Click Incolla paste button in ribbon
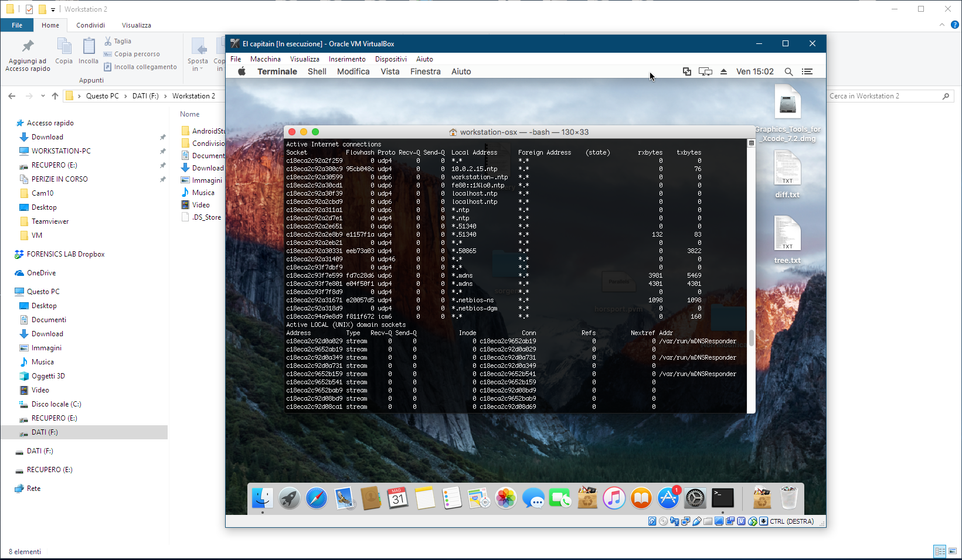Image resolution: width=962 pixels, height=560 pixels. [89, 51]
